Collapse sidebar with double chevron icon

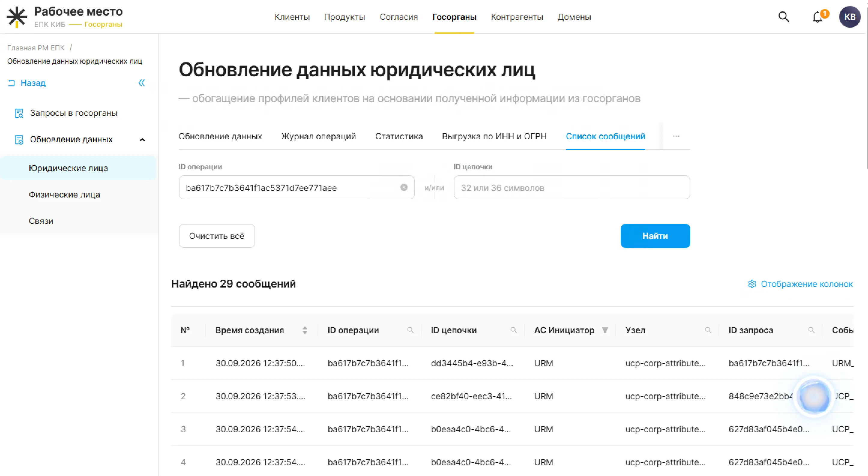[142, 83]
